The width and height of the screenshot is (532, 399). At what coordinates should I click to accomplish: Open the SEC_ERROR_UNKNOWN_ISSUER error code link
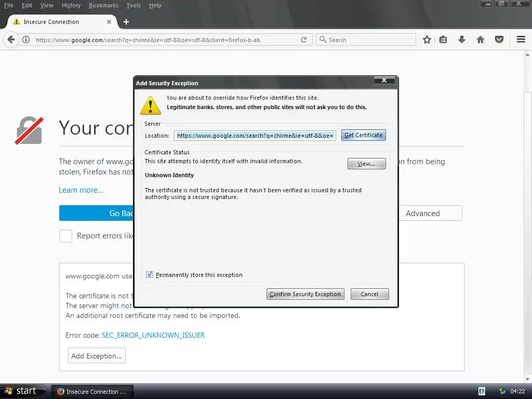click(153, 335)
